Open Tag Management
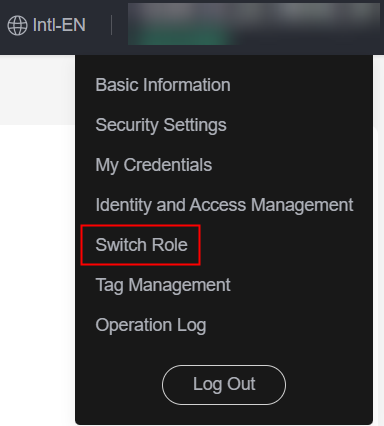Image resolution: width=384 pixels, height=426 pixels. click(x=163, y=285)
